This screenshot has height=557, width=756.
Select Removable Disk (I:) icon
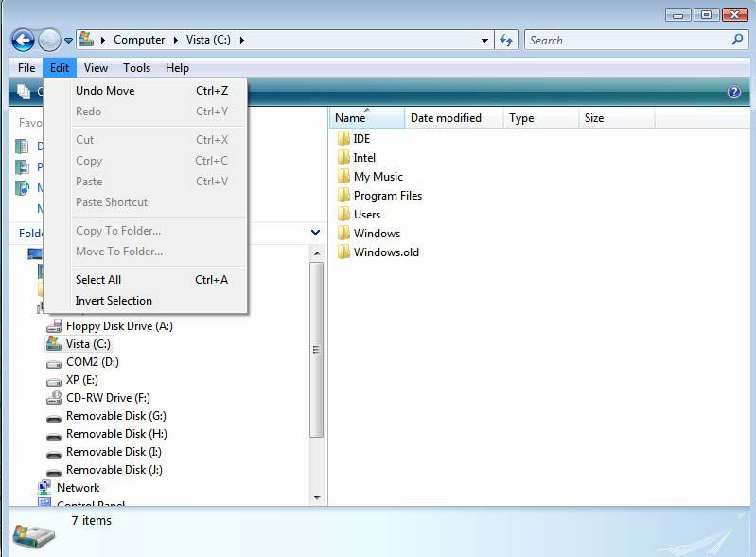(x=54, y=454)
